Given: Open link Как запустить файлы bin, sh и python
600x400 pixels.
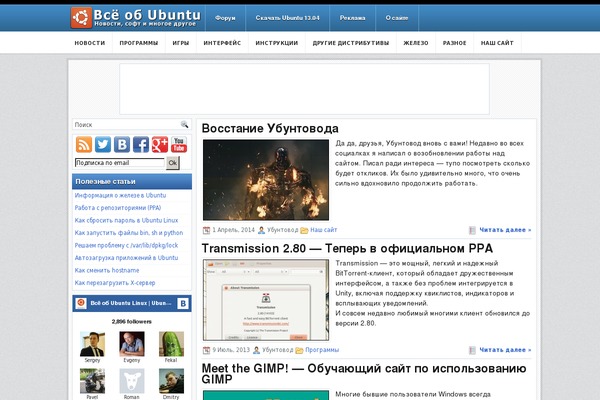Looking at the screenshot, I should click(129, 233).
